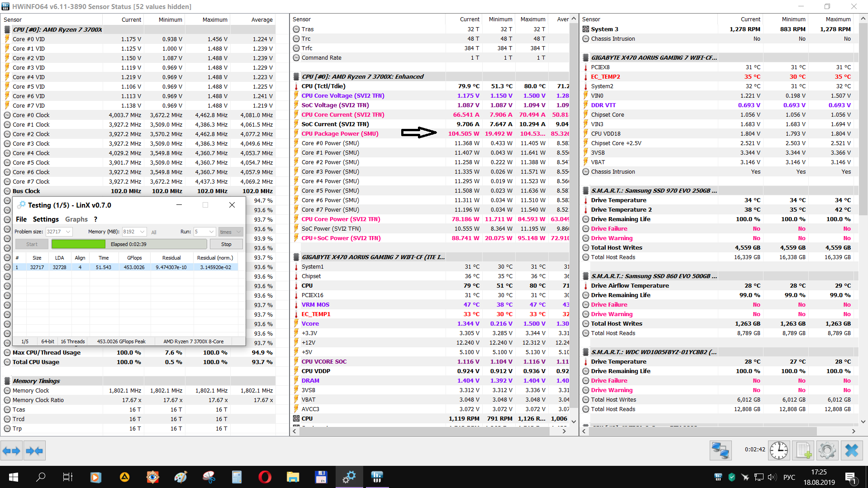Select the 'DDR VTT' voltage row
The width and height of the screenshot is (868, 488).
(719, 105)
